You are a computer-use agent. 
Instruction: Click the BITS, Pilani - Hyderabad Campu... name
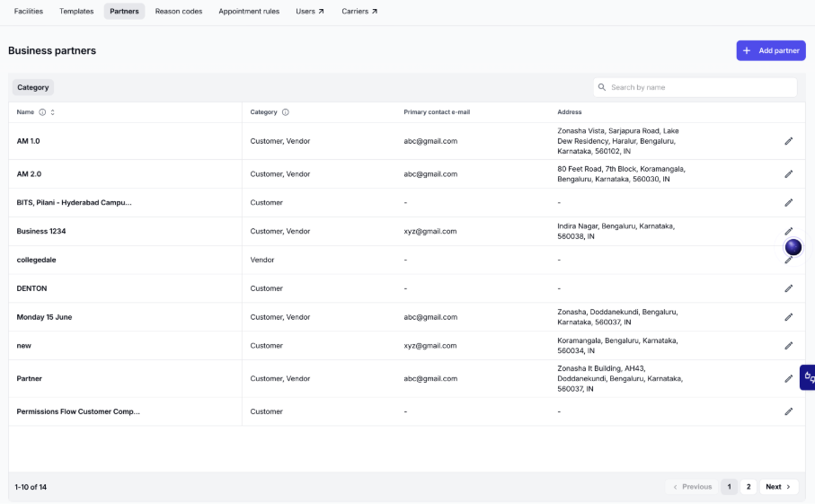coord(74,203)
